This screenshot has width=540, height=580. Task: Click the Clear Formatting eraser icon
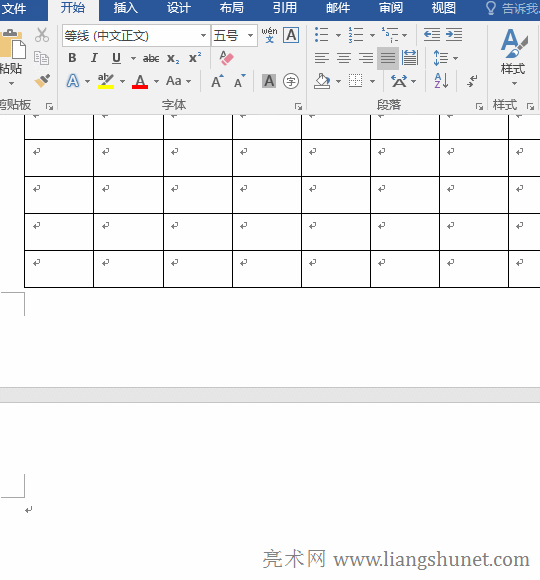pos(226,58)
